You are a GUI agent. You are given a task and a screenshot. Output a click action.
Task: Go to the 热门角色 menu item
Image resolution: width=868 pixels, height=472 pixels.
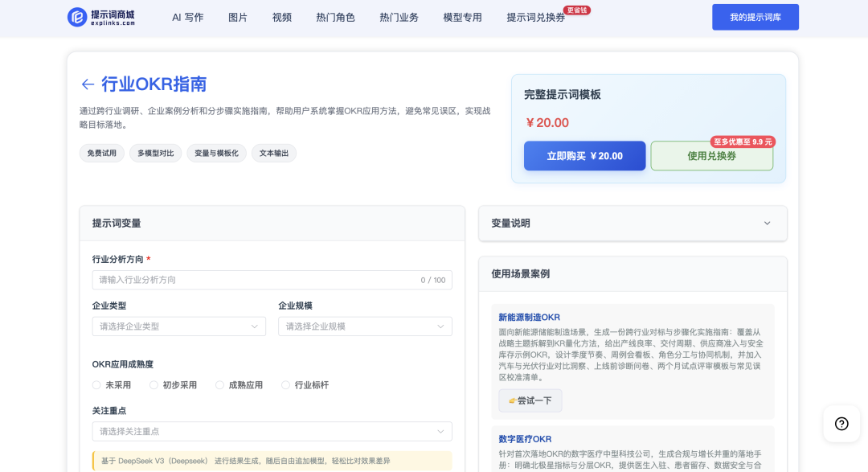pyautogui.click(x=335, y=18)
